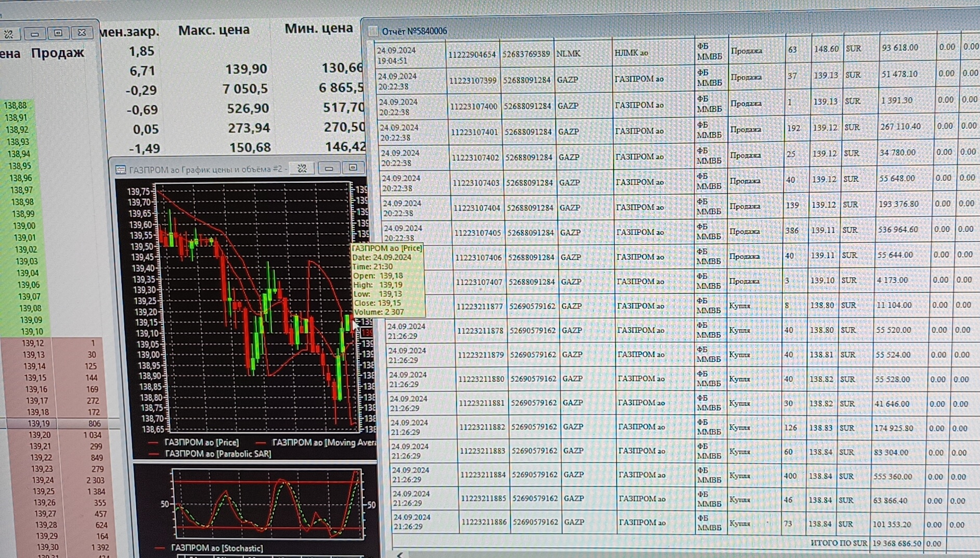Click the report sum 193 376.80
The image size is (980, 558).
coord(898,204)
